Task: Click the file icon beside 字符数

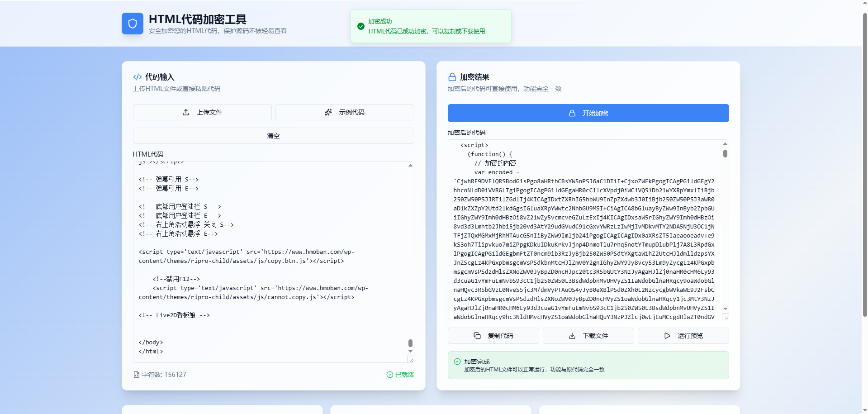Action: (137, 375)
